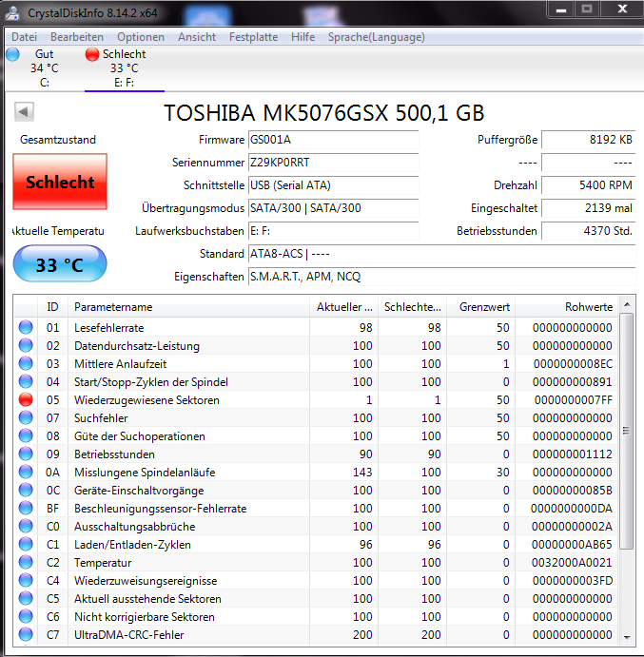Click the Schnittstelle field USB (Serial ATA)
Image resolution: width=644 pixels, height=657 pixels.
point(333,185)
